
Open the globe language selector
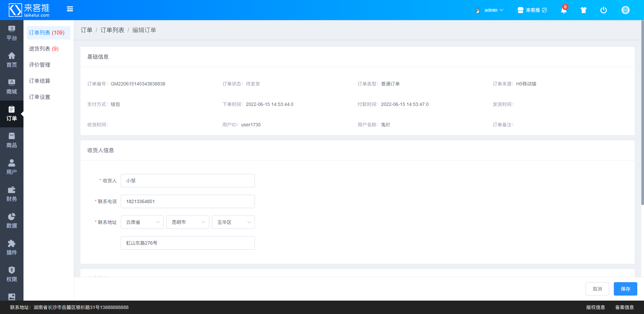(626, 10)
